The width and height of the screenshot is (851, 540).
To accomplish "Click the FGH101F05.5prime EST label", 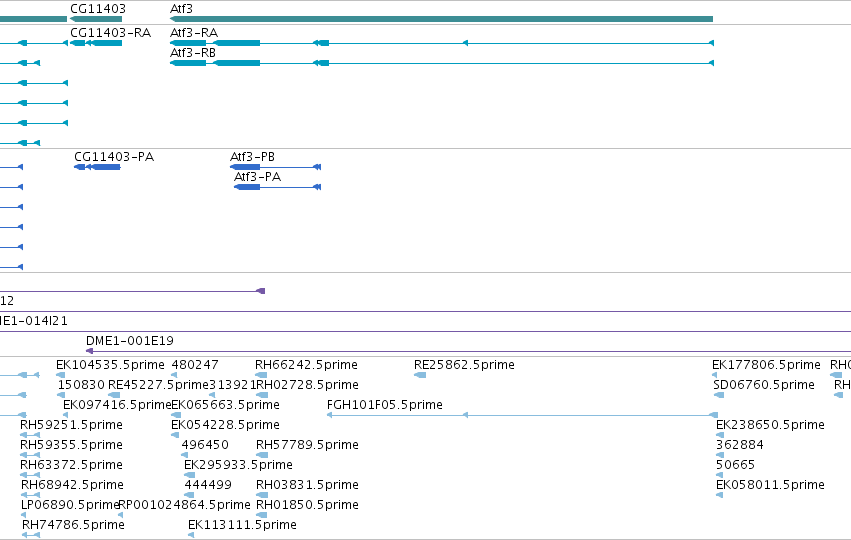I will [x=385, y=405].
